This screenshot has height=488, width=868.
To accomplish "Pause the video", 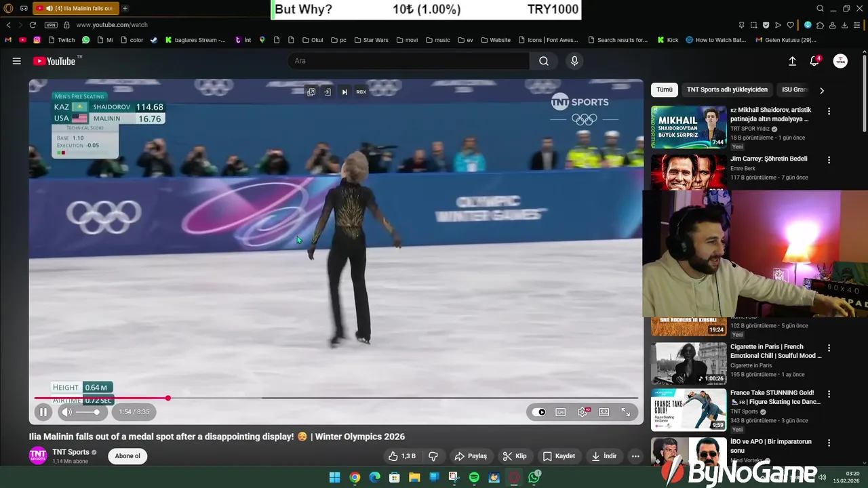I will pos(43,411).
